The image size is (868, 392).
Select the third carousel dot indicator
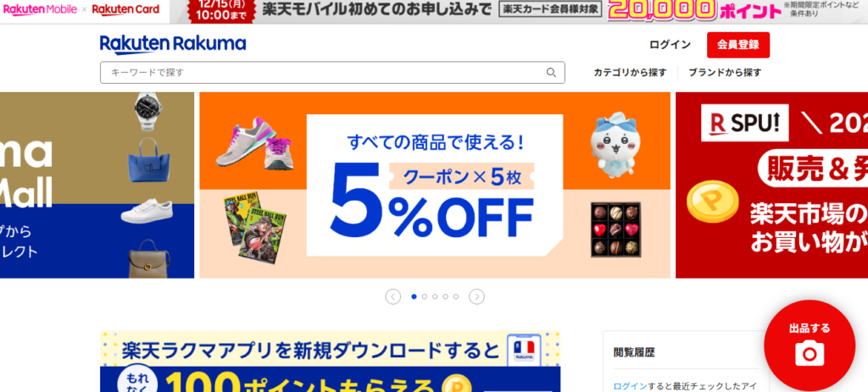tap(435, 297)
